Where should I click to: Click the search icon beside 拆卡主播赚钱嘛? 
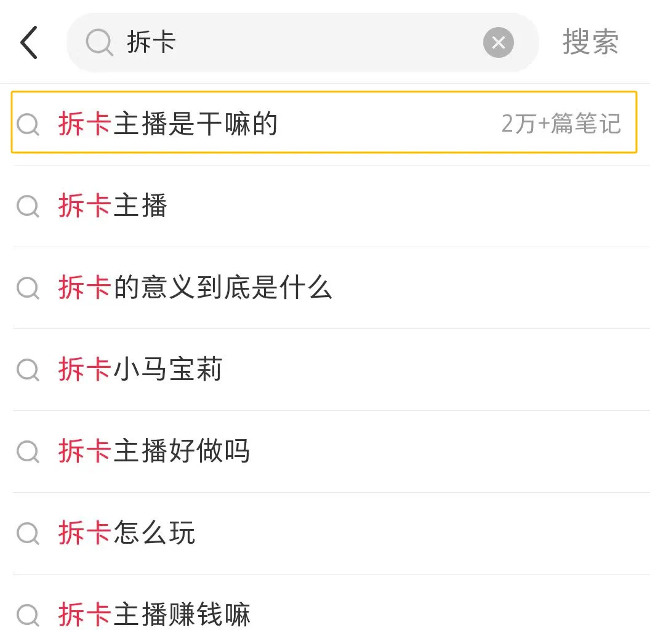28,616
